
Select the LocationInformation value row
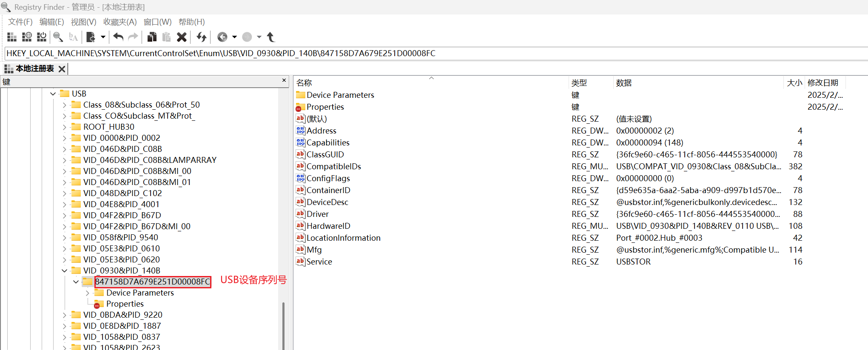pos(343,238)
